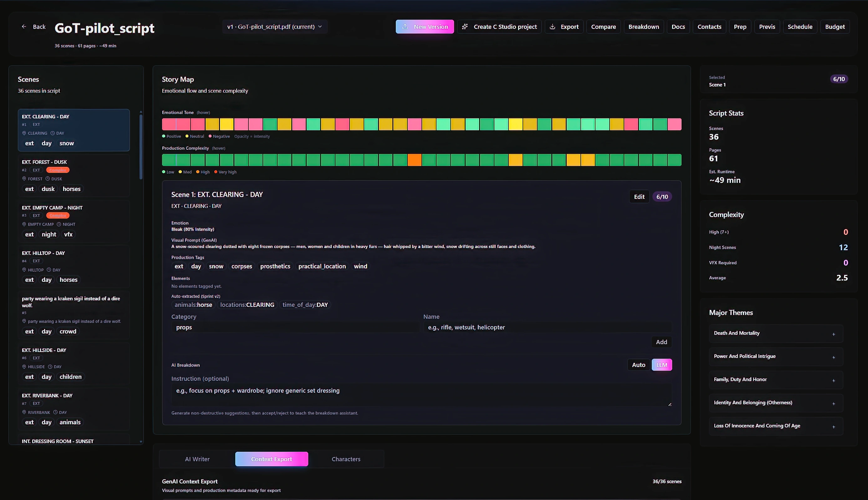The height and width of the screenshot is (500, 868).
Task: Click the sparkle icon on Create C Studio project
Action: click(x=465, y=26)
